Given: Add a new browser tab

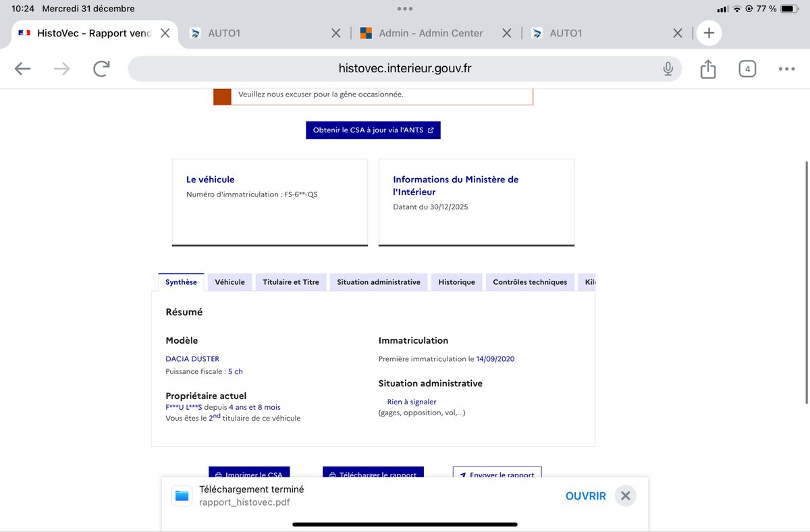Looking at the screenshot, I should pos(709,33).
